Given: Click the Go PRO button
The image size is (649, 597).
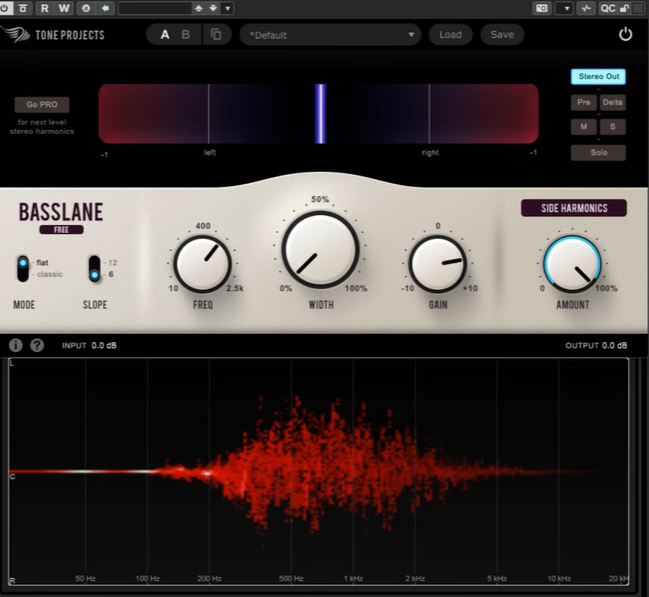Looking at the screenshot, I should [42, 104].
